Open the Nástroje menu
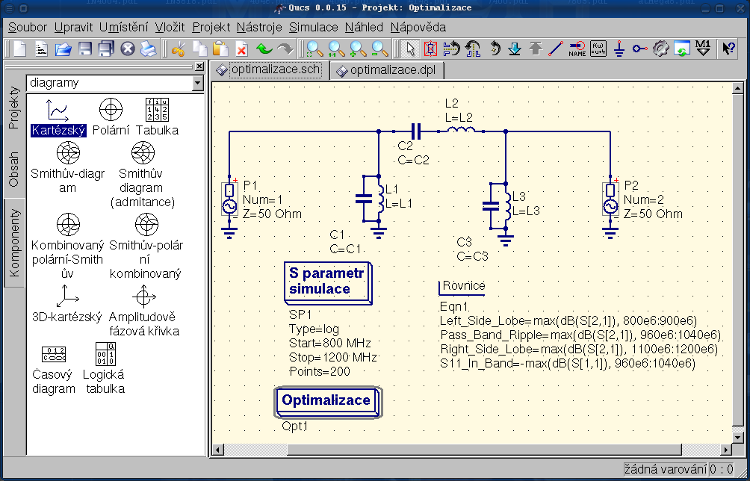The height and width of the screenshot is (481, 750). tap(259, 27)
